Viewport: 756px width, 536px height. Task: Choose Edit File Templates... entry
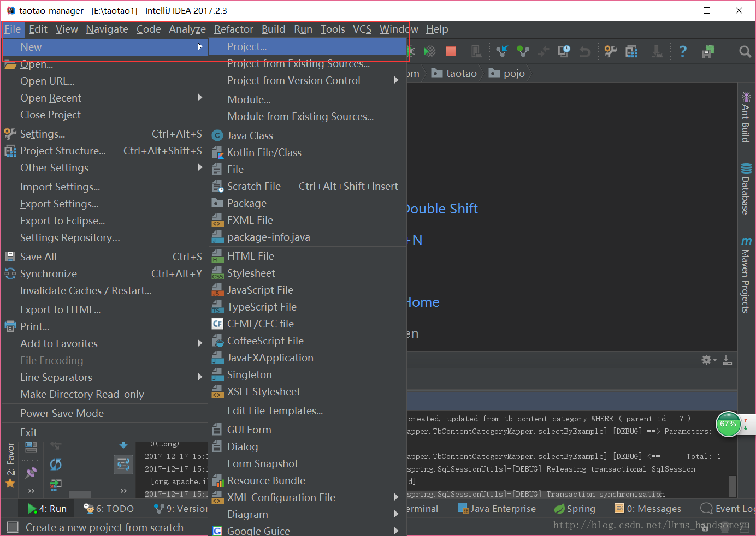pos(307,410)
